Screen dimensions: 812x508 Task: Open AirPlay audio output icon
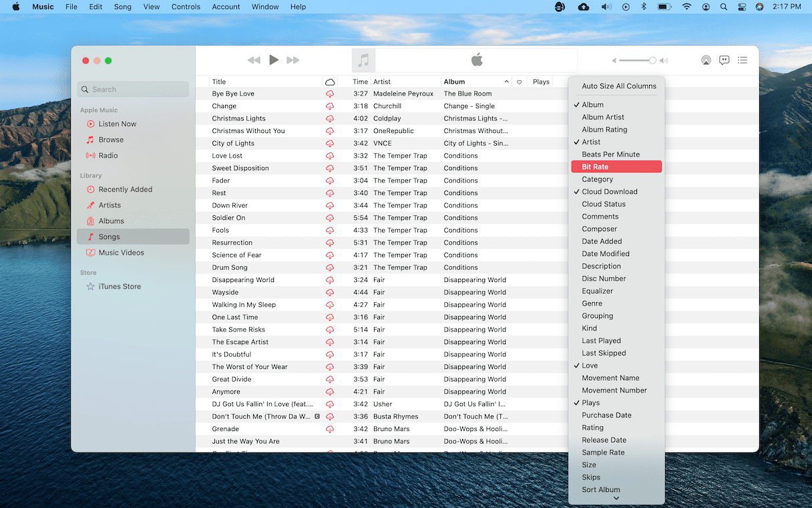pos(706,60)
